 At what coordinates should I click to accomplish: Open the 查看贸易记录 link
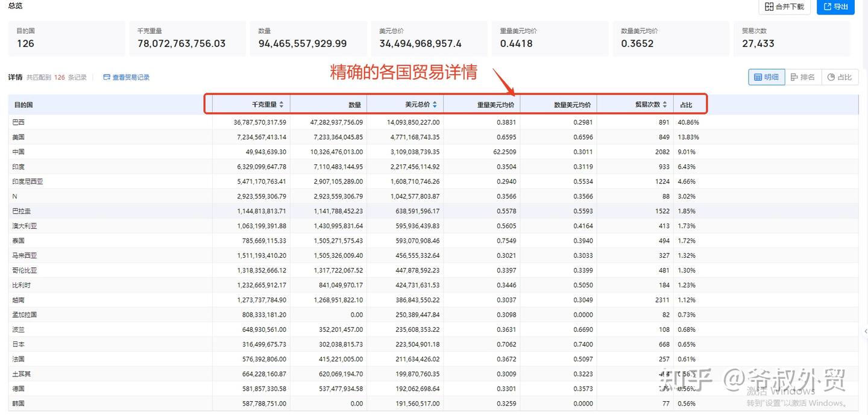point(130,77)
